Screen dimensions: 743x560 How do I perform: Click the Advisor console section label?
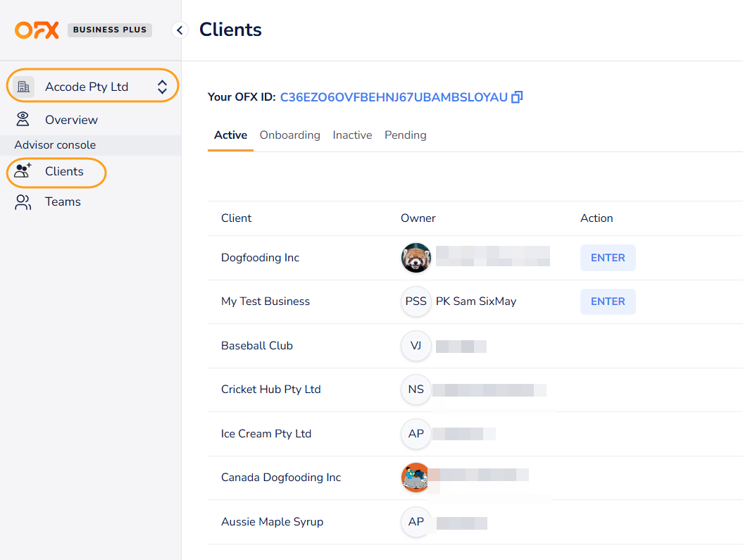55,145
